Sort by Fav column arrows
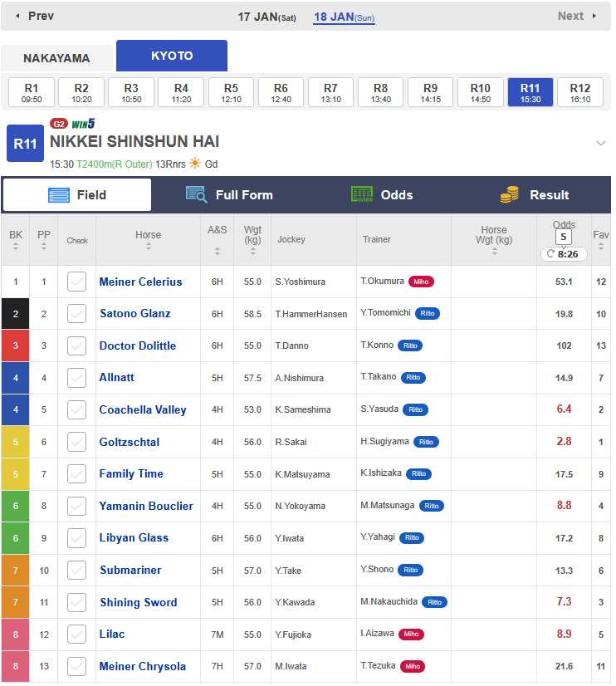616x686 pixels. pyautogui.click(x=601, y=247)
